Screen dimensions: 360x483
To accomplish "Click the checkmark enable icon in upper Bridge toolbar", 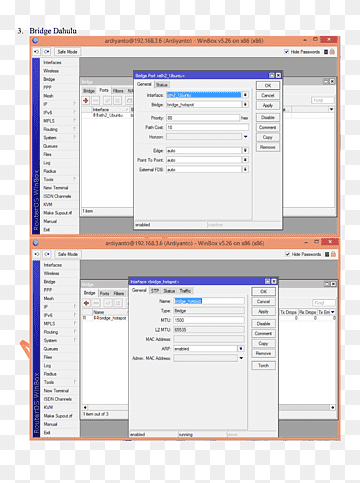I will click(107, 100).
